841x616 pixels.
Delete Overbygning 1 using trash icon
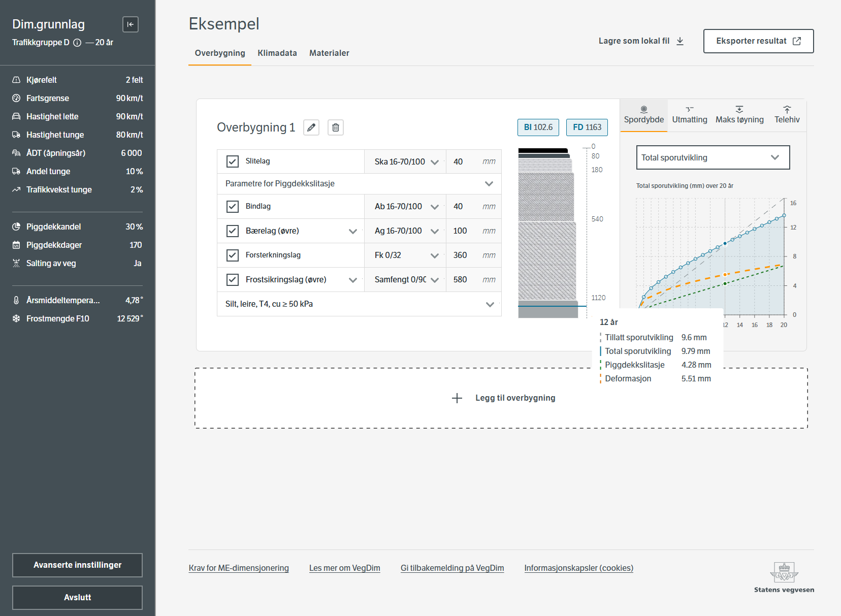(x=336, y=127)
